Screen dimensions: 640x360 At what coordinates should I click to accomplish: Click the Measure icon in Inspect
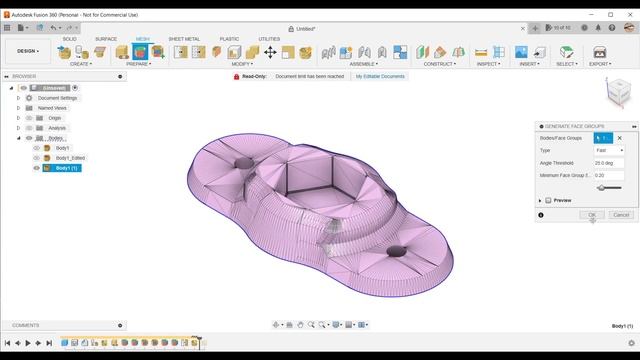click(481, 52)
